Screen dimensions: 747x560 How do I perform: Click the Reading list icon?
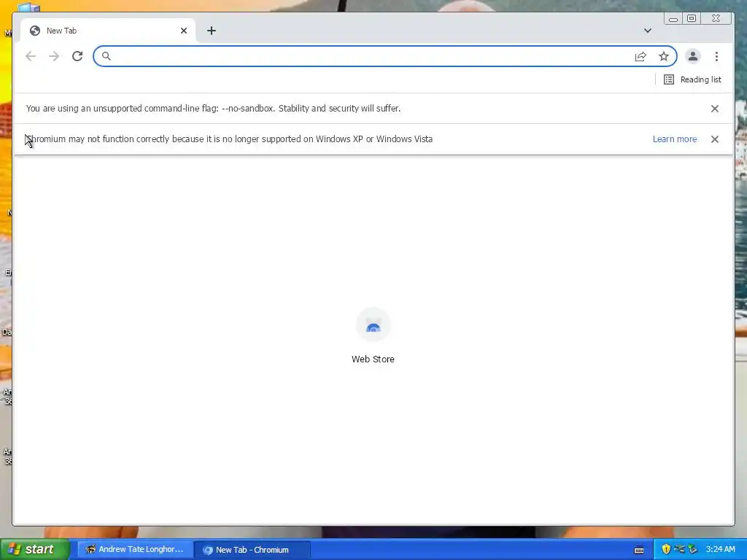point(669,79)
